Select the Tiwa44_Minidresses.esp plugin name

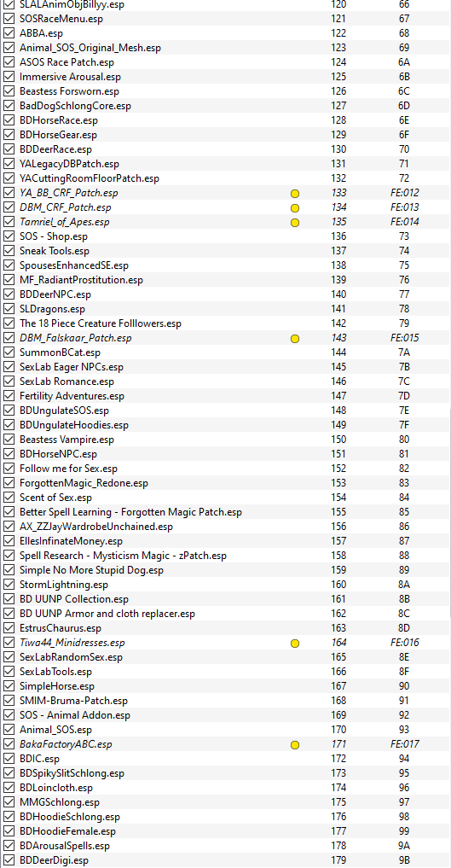[x=72, y=643]
